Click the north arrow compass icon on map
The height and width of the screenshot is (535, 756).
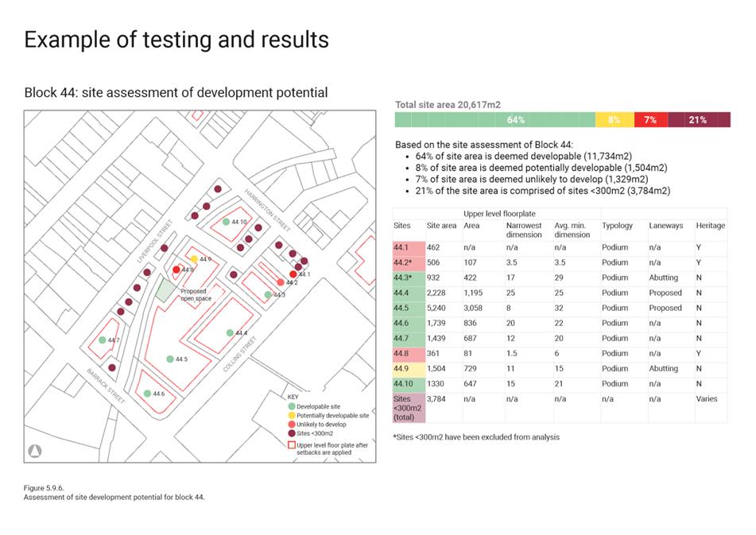tap(35, 450)
